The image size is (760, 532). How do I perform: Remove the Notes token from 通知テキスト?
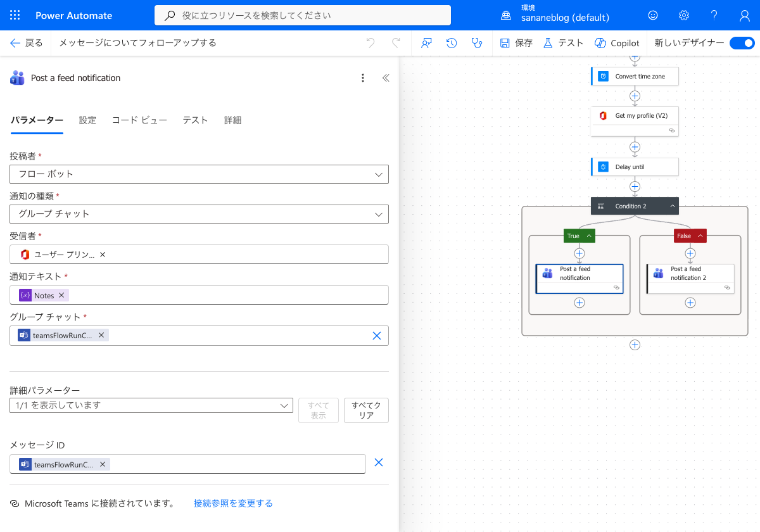61,295
